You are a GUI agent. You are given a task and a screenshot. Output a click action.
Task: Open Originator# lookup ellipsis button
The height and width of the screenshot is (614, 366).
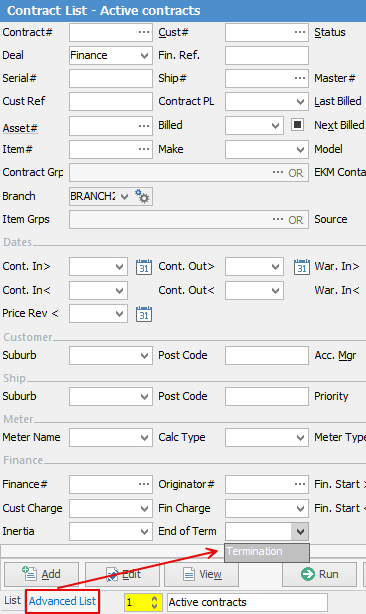click(300, 484)
